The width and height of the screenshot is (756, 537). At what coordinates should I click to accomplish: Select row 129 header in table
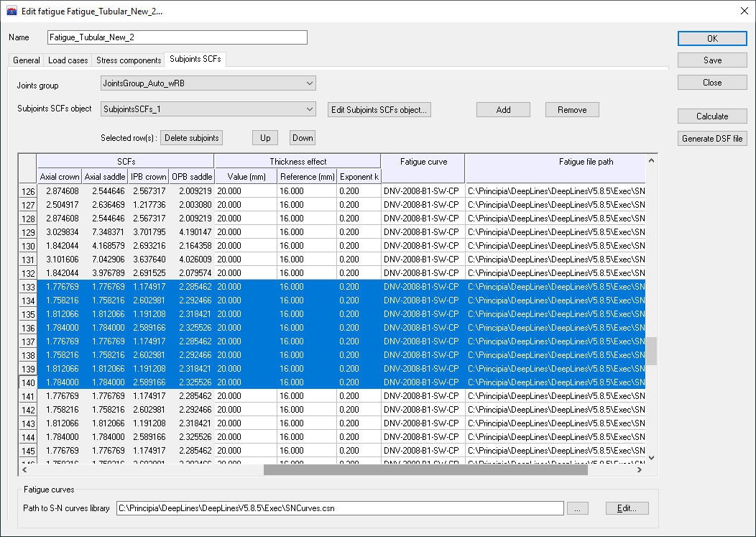[28, 232]
